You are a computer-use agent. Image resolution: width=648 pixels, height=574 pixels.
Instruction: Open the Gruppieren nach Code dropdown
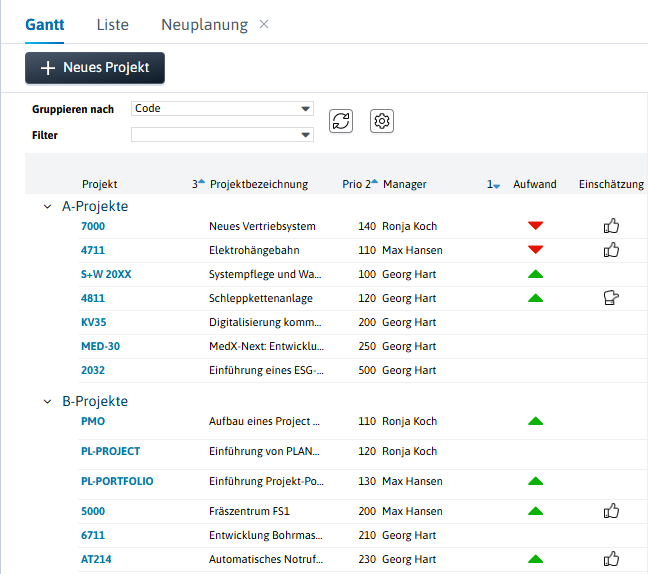pyautogui.click(x=222, y=109)
